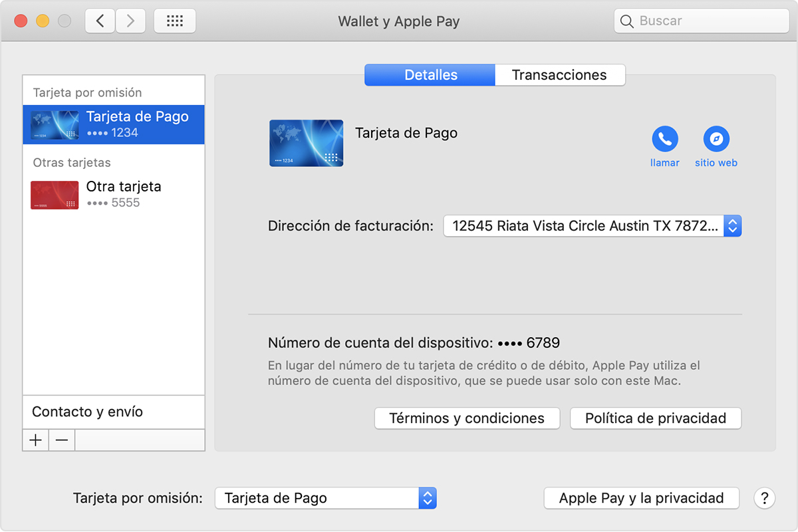The width and height of the screenshot is (798, 532).
Task: Open Dirección de facturación dropdown
Action: (x=593, y=226)
